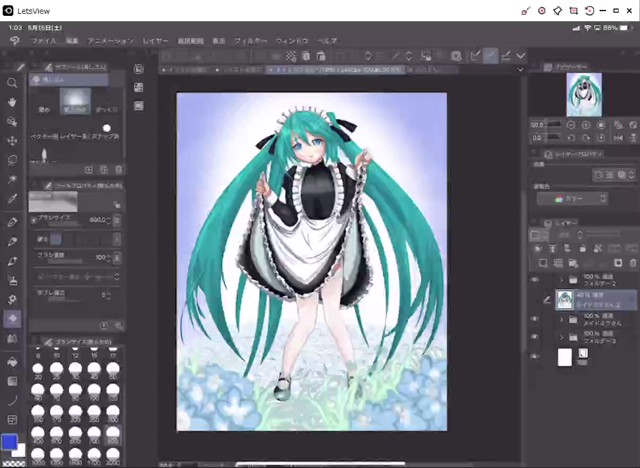This screenshot has width=640, height=468.
Task: Open the アニメーション menu
Action: 111,41
